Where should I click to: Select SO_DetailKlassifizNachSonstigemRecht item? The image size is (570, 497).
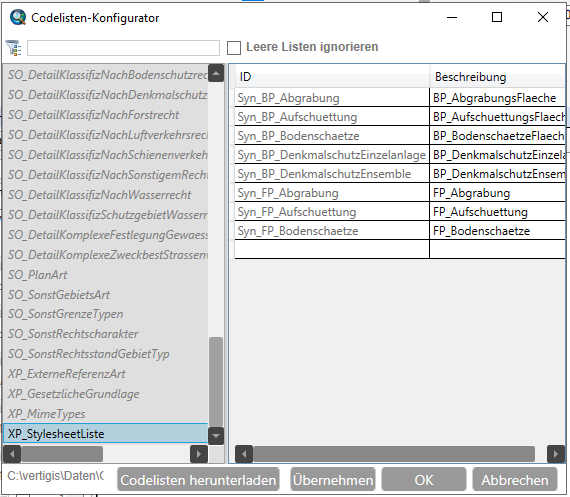coord(105,175)
